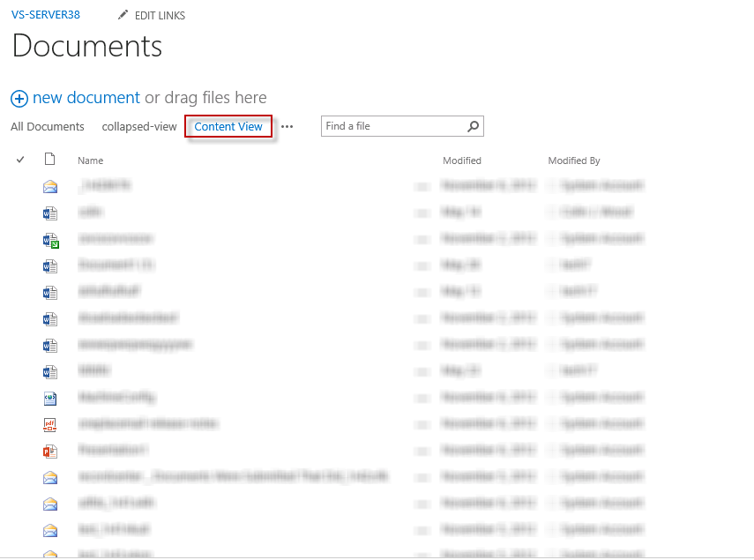Toggle the select-all checkmark in header row
This screenshot has height=560, width=754.
coord(20,160)
